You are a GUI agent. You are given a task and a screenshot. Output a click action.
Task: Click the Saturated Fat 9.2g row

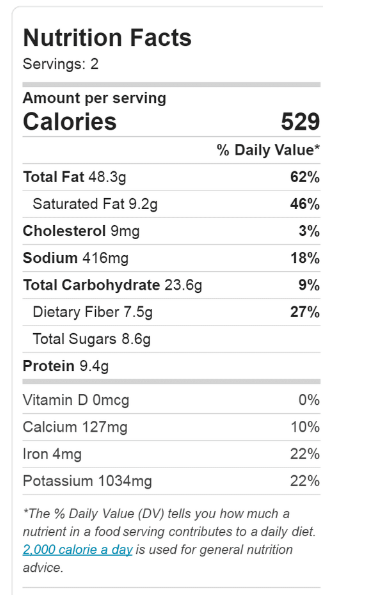pos(172,204)
